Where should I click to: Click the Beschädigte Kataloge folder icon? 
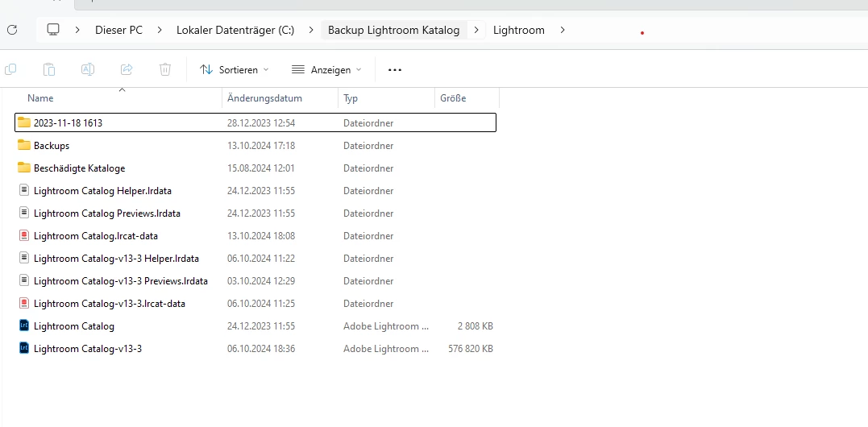pos(24,168)
